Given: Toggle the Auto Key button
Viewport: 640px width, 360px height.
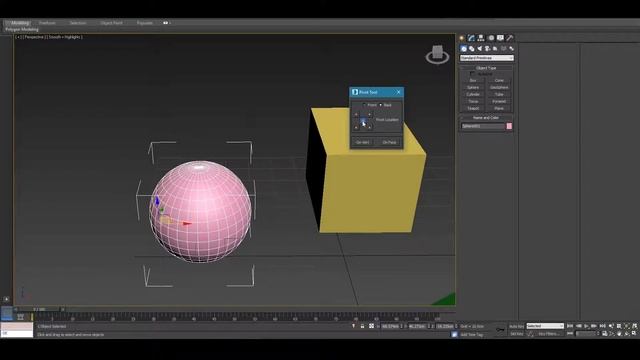Looking at the screenshot, I should 516,326.
